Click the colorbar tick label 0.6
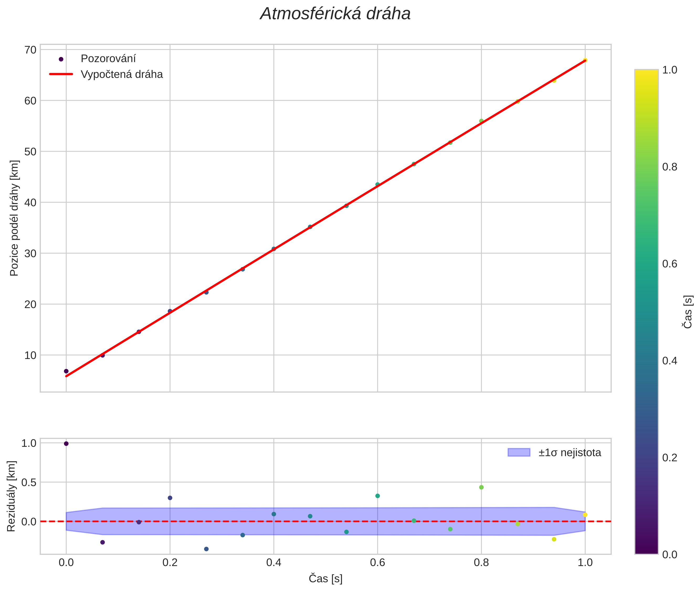This screenshot has height=591, width=700. click(x=670, y=264)
